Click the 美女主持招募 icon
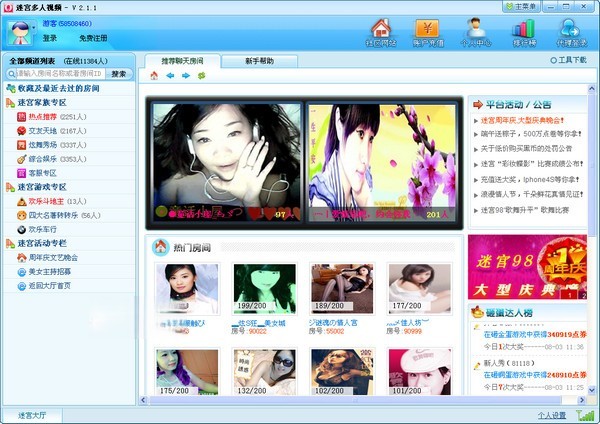 point(21,272)
